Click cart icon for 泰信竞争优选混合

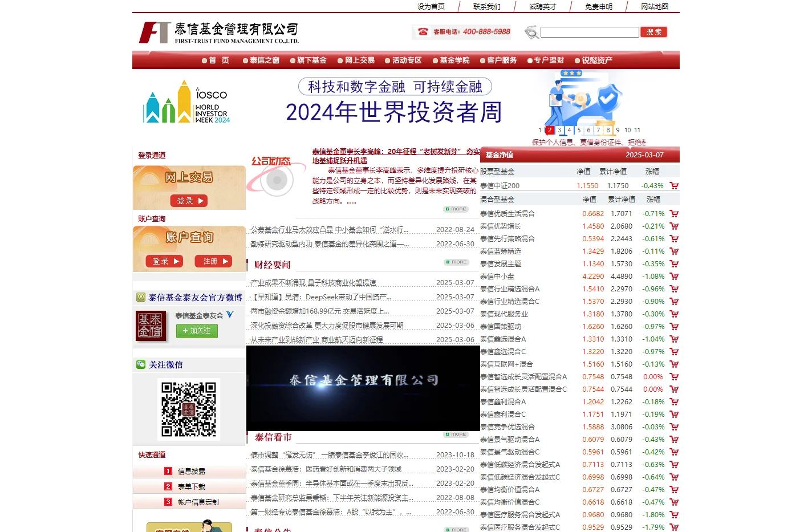click(x=674, y=427)
